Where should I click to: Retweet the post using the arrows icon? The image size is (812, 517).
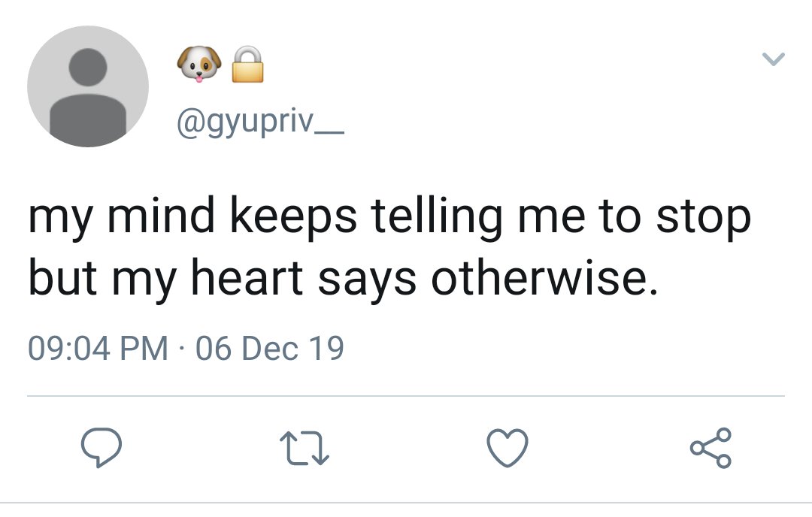(304, 448)
